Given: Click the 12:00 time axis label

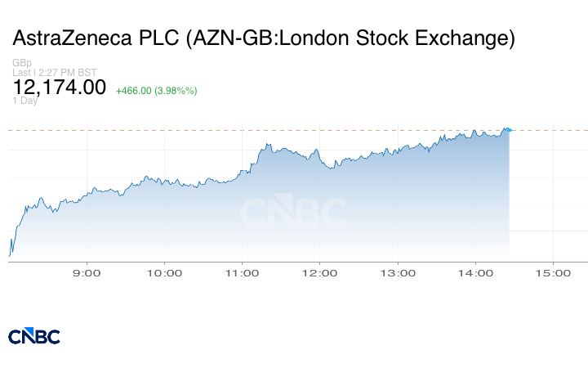Looking at the screenshot, I should [319, 273].
